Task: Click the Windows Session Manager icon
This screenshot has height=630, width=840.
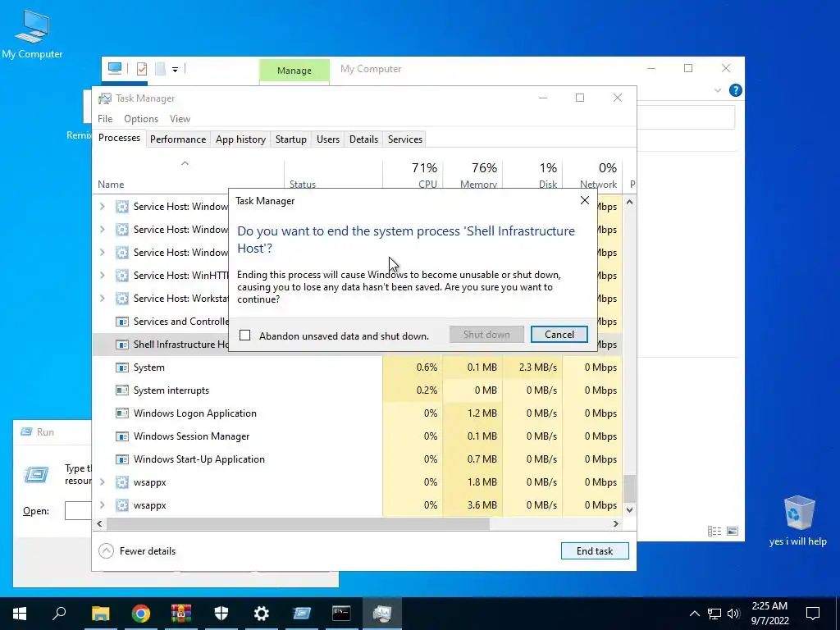Action: [122, 436]
